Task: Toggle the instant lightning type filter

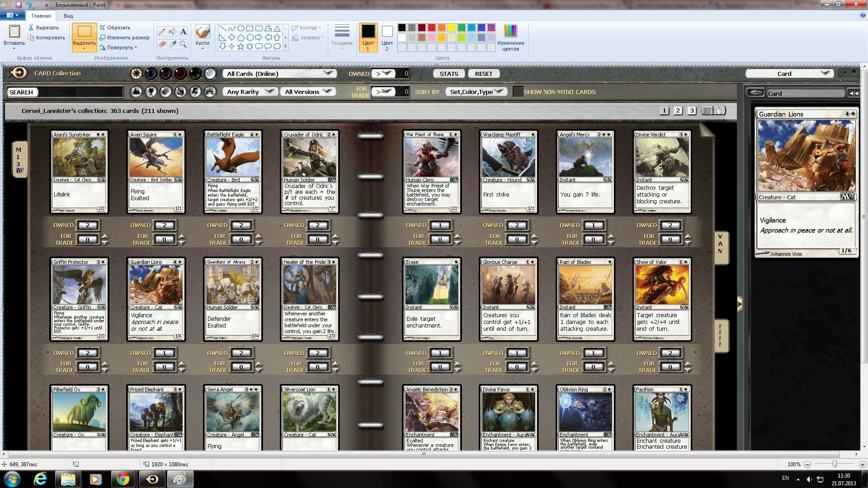Action: click(195, 92)
